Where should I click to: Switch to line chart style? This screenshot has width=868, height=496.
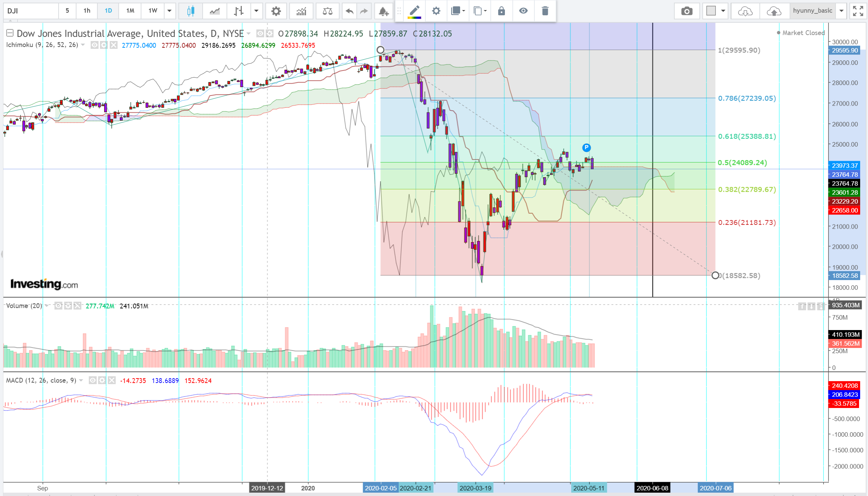(x=215, y=11)
